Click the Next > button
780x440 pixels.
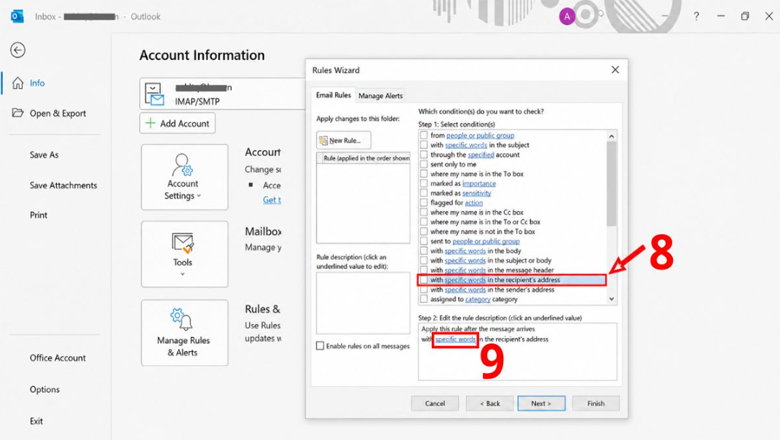[x=541, y=403]
